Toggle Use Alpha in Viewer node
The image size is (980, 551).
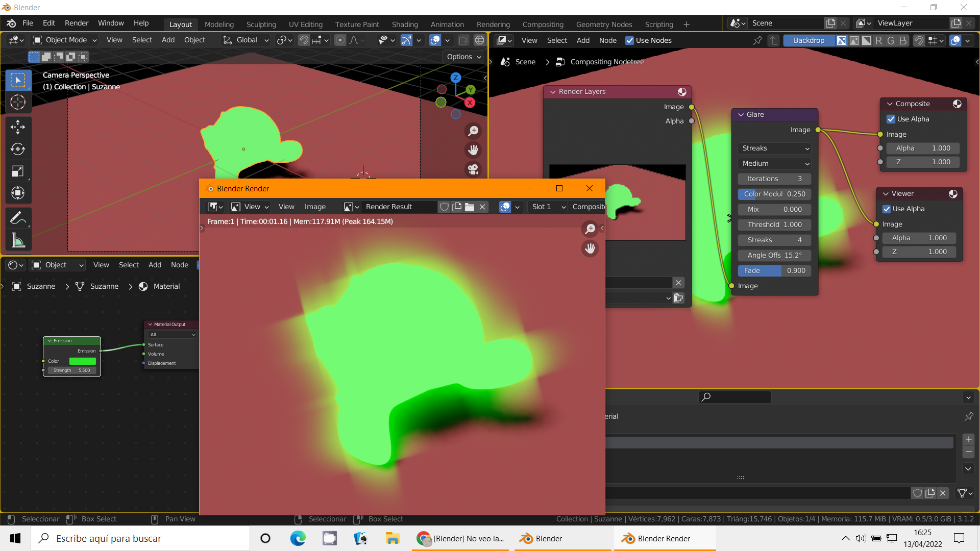[887, 209]
